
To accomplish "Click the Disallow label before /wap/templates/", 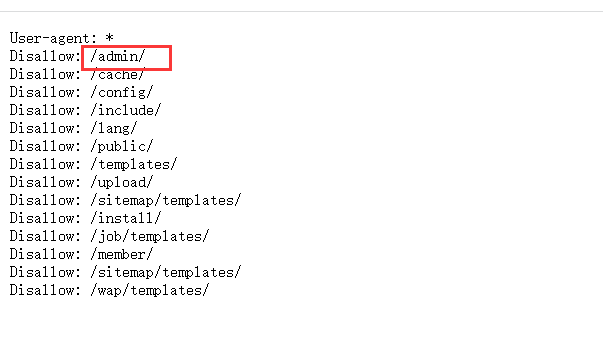I will 45,291.
